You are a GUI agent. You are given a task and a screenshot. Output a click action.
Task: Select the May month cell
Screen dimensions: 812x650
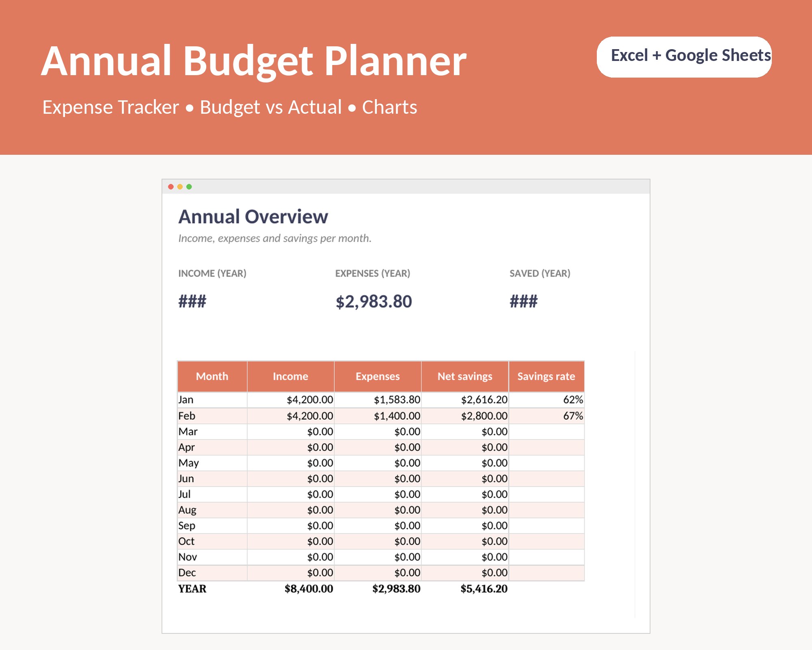[212, 463]
